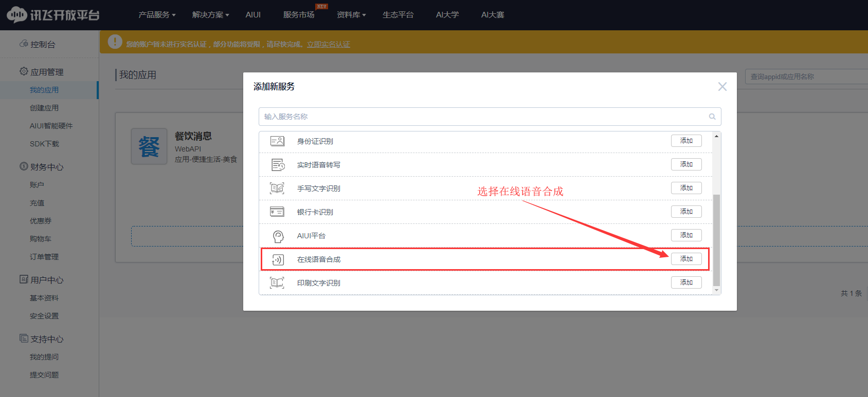Expand the 解决方案 dropdown menu
Viewport: 868px width, 397px height.
tap(210, 15)
